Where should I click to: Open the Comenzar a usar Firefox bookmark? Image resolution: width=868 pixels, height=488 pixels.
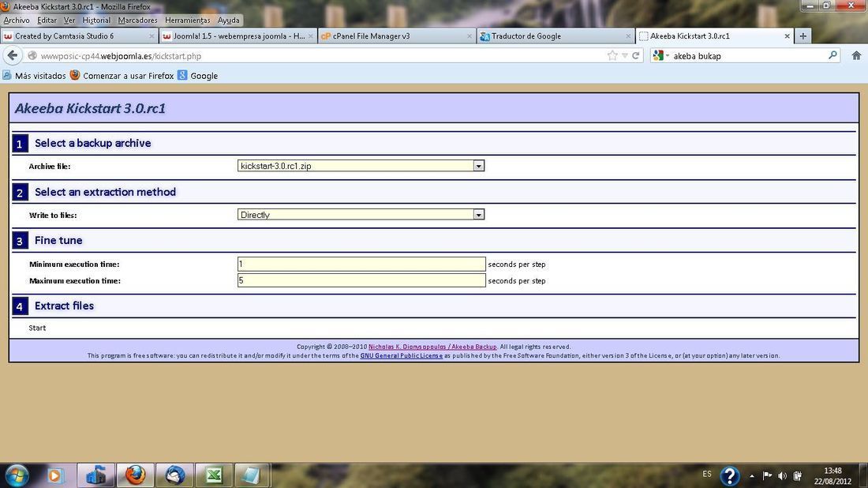pos(122,75)
